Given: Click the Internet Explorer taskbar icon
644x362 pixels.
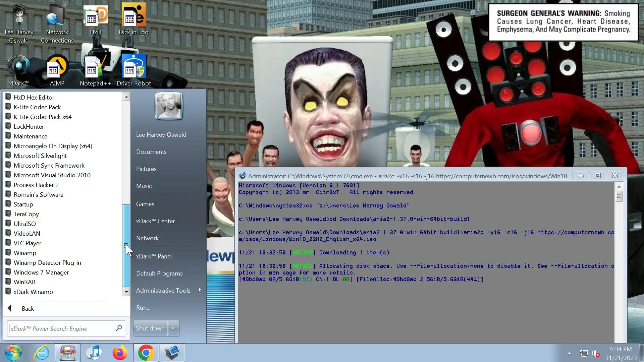Looking at the screenshot, I should point(42,353).
